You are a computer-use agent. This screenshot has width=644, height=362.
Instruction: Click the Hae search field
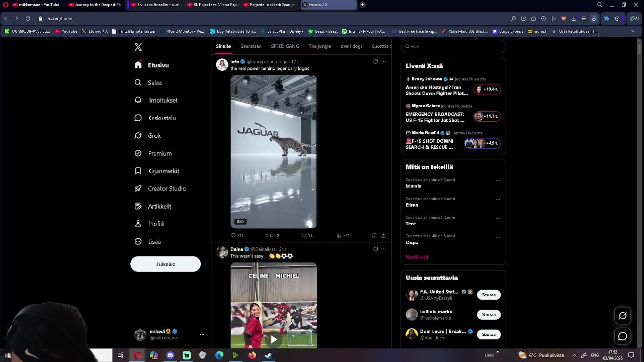tap(453, 46)
